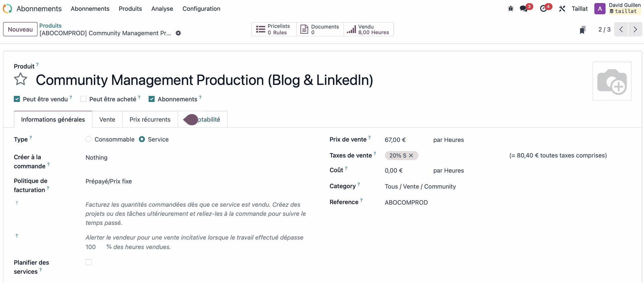Upload a product image via camera placeholder
The width and height of the screenshot is (644, 283).
612,81
